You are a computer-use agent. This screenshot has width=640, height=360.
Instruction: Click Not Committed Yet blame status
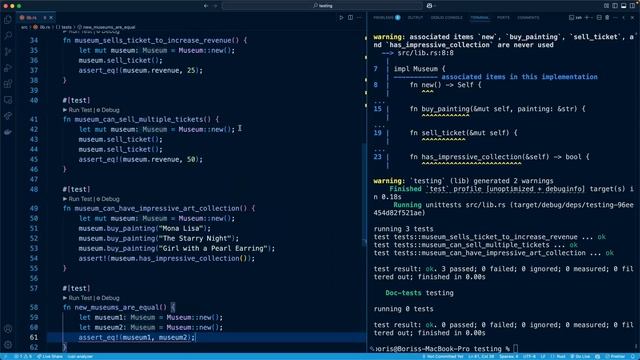[442, 356]
